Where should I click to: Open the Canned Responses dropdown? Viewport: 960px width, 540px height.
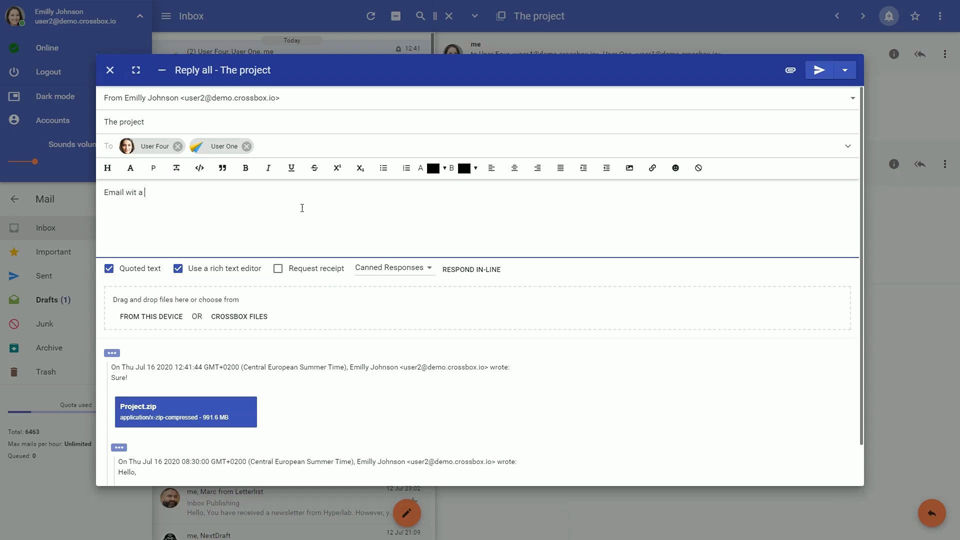(x=393, y=268)
